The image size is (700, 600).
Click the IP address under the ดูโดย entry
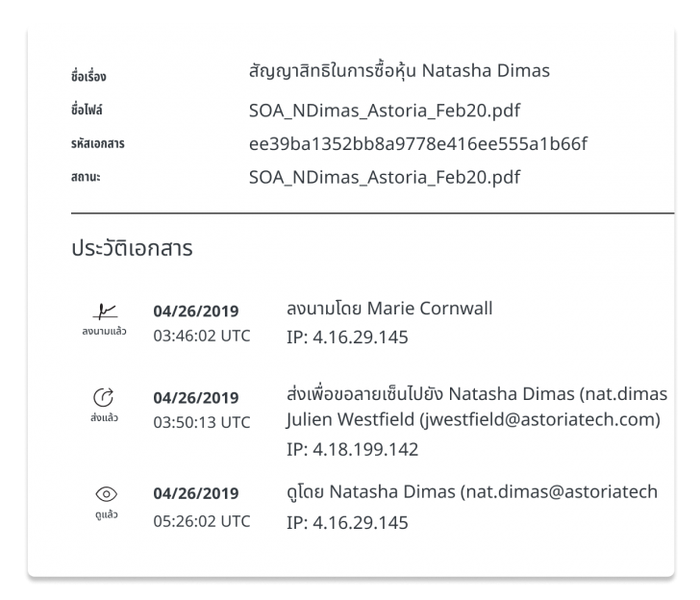[x=347, y=522]
